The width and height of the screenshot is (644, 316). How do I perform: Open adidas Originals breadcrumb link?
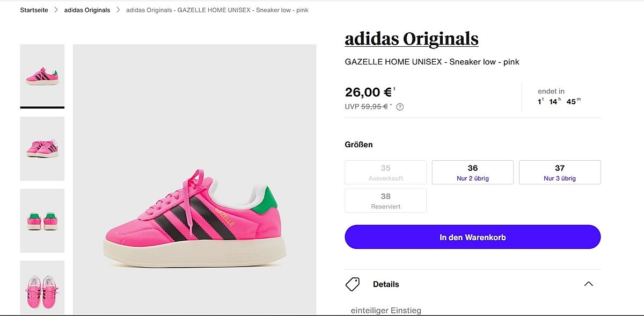(87, 10)
